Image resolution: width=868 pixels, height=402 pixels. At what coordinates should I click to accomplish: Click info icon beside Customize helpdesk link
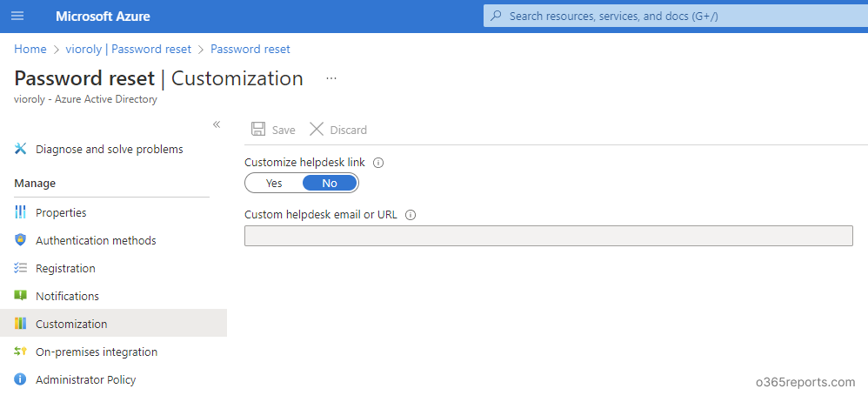click(x=378, y=163)
